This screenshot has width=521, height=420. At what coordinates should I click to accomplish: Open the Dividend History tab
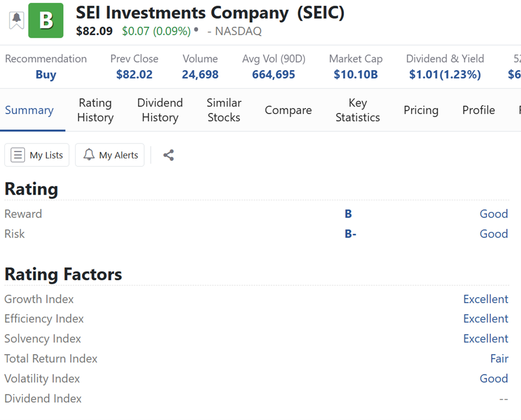pos(160,110)
